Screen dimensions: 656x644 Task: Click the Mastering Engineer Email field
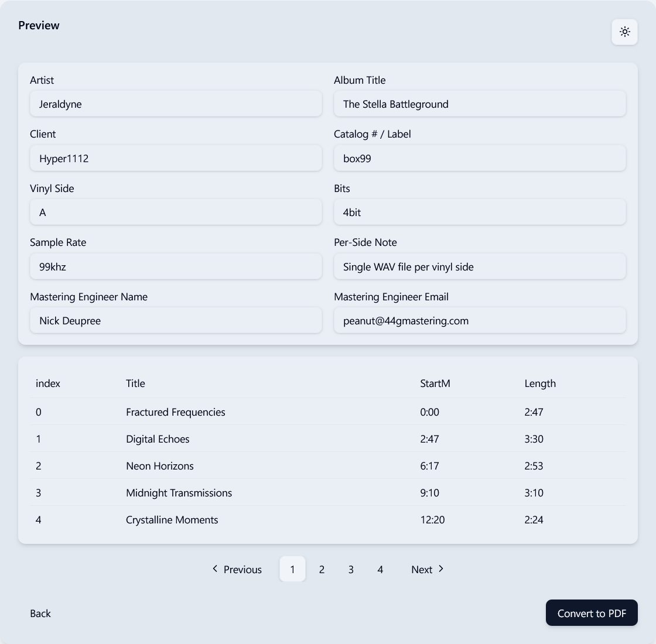(x=480, y=321)
